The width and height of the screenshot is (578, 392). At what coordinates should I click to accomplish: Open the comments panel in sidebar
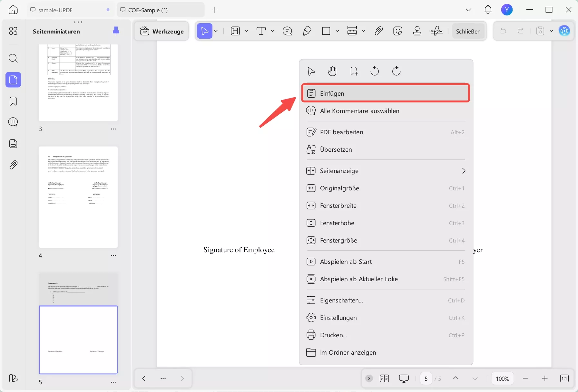[x=13, y=122]
